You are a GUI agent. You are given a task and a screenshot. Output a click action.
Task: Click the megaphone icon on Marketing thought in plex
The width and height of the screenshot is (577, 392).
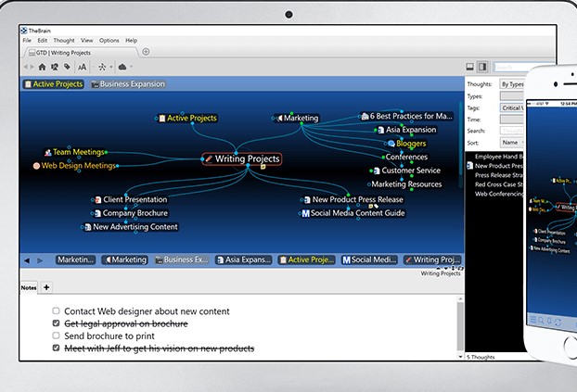coord(279,118)
